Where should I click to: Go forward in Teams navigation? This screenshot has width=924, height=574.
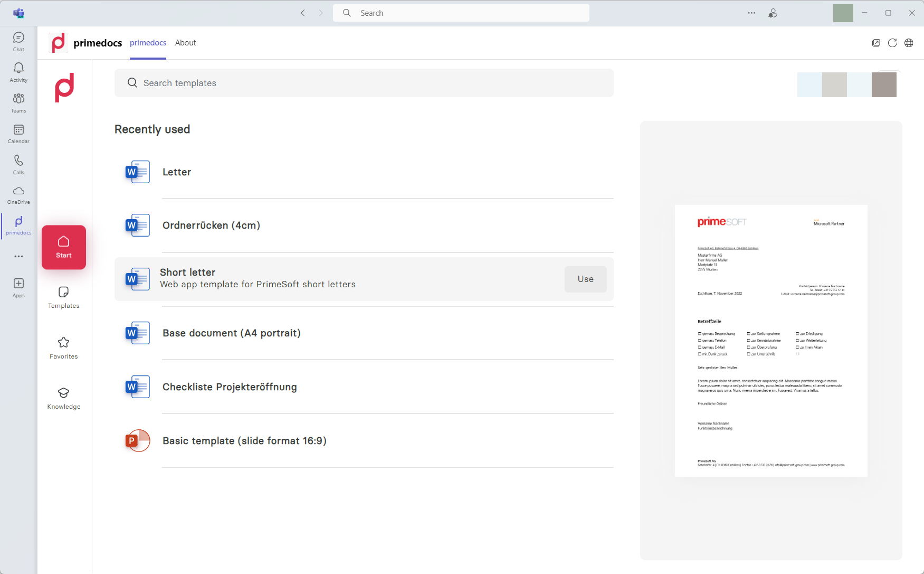click(320, 13)
